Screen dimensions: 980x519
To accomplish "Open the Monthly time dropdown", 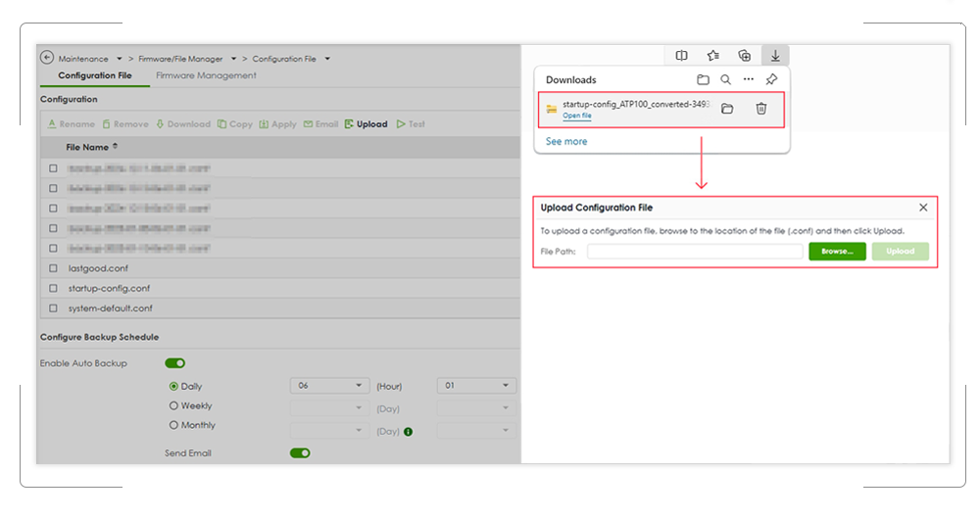I will (x=476, y=430).
